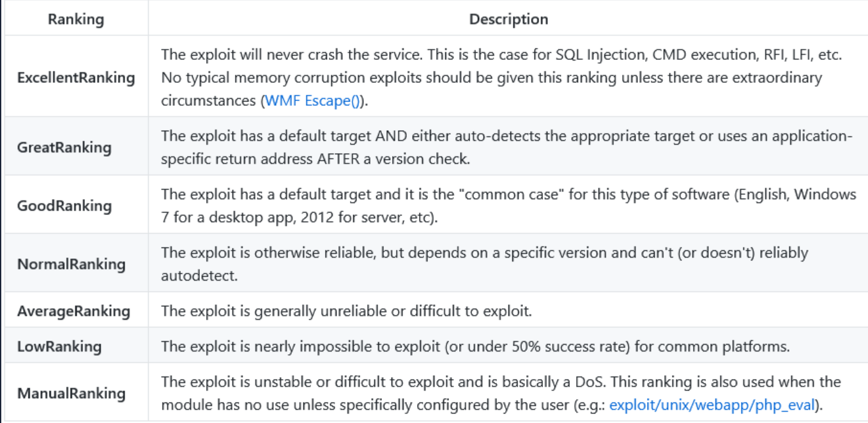Select the ExcellentRanking cell

tap(76, 78)
